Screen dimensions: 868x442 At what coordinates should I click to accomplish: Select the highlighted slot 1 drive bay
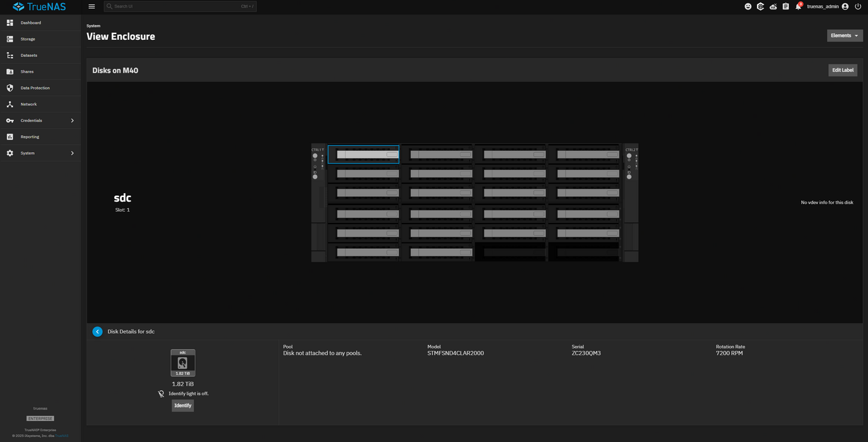[364, 154]
